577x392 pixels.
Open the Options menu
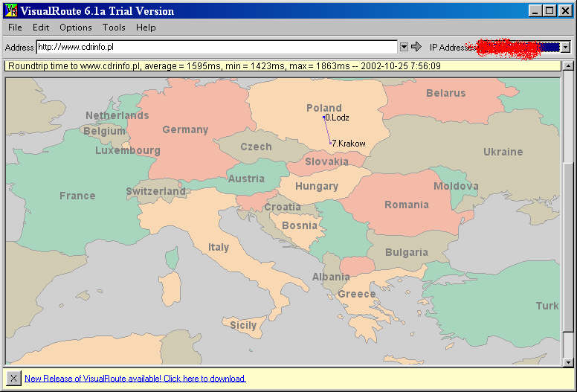pos(76,28)
